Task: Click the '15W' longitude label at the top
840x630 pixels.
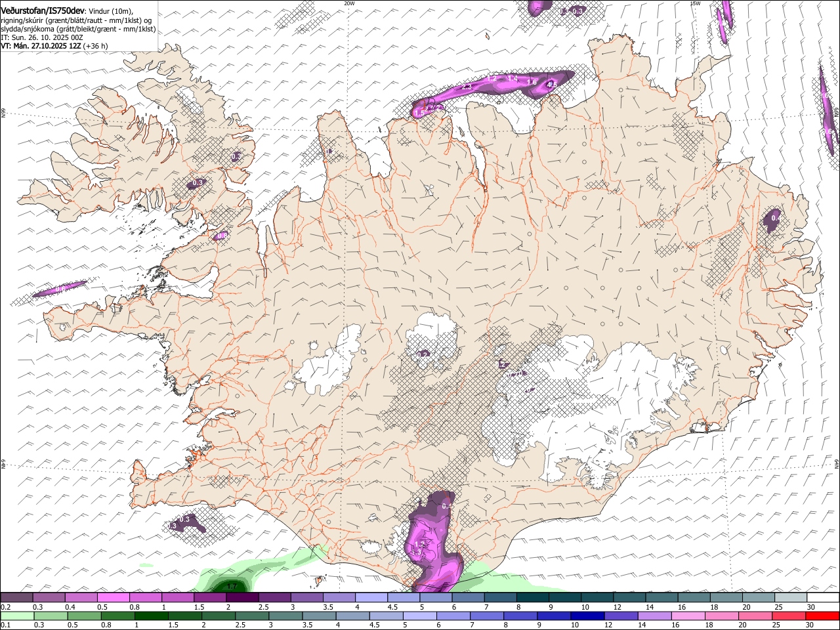Action: [x=695, y=3]
